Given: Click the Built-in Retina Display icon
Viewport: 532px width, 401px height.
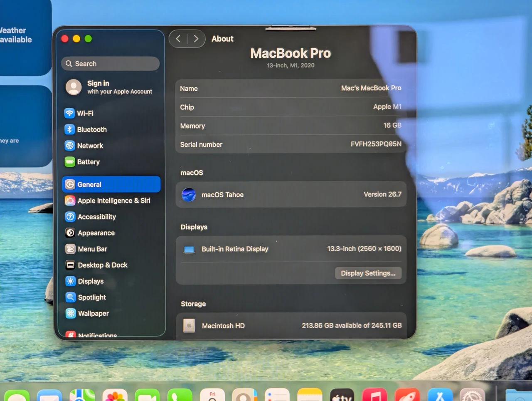Looking at the screenshot, I should coord(189,249).
